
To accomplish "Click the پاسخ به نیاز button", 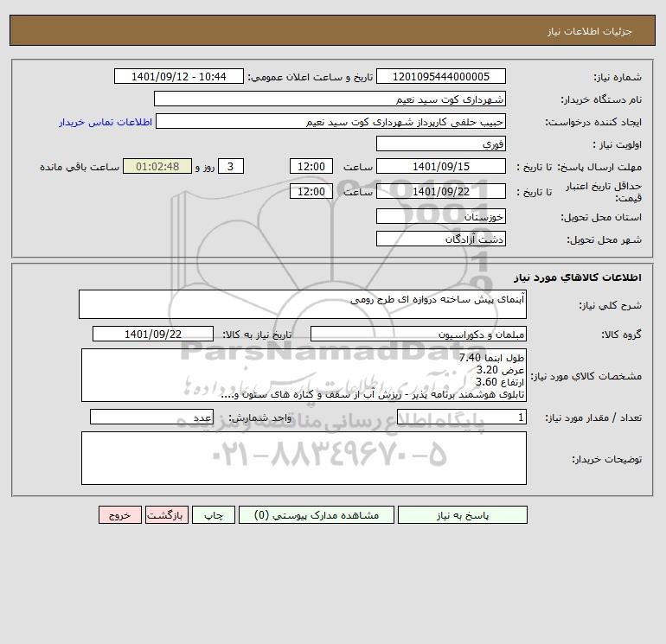I will (463, 515).
